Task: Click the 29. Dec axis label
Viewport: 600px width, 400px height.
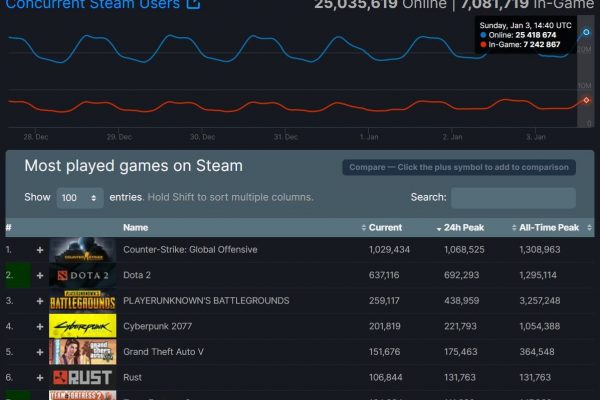Action: [119, 137]
